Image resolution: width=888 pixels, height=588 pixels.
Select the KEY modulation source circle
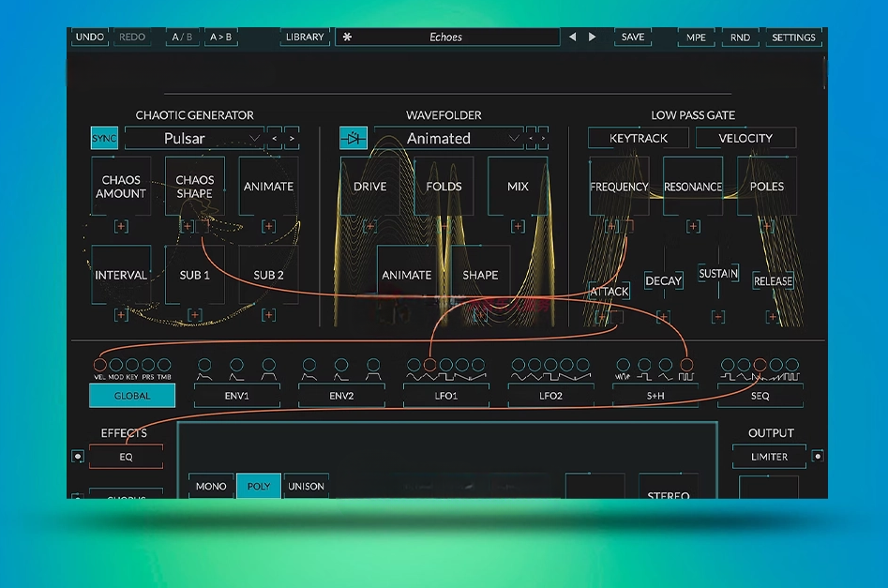132,364
